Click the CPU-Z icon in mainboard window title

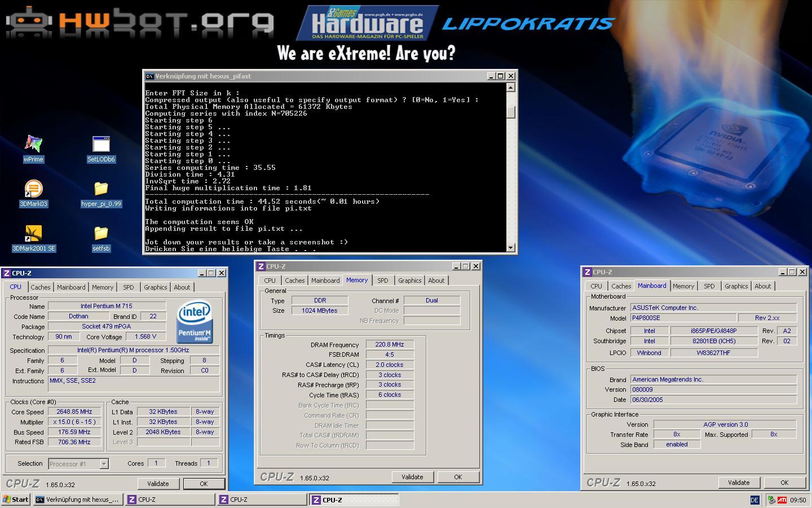[x=588, y=272]
